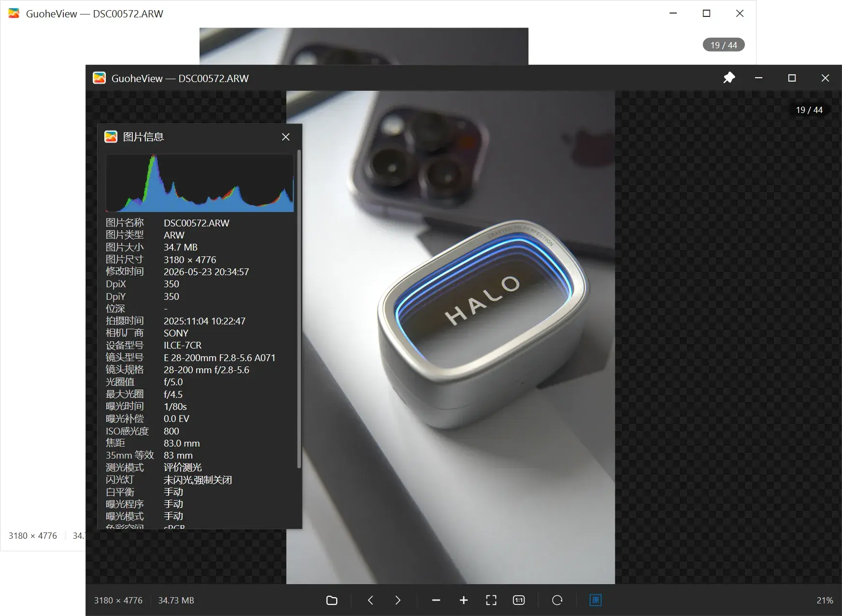Pin the front window on top
Screen dimensions: 842x616
tap(729, 78)
